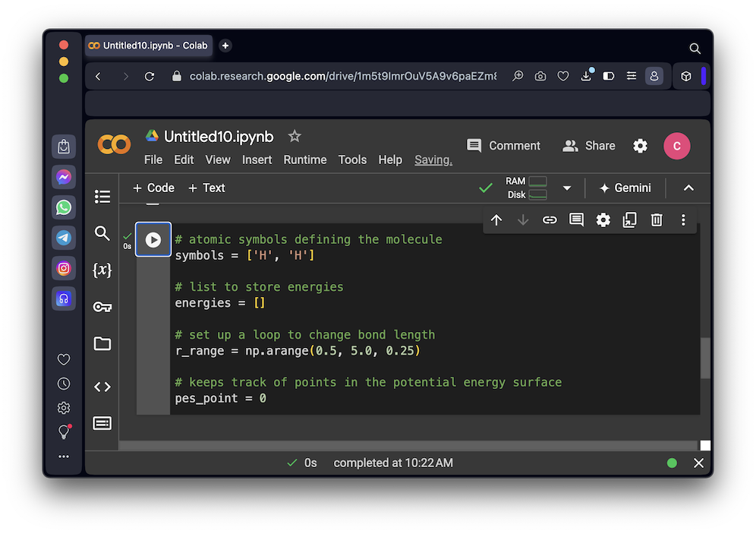Open the files folder panel

click(x=102, y=343)
